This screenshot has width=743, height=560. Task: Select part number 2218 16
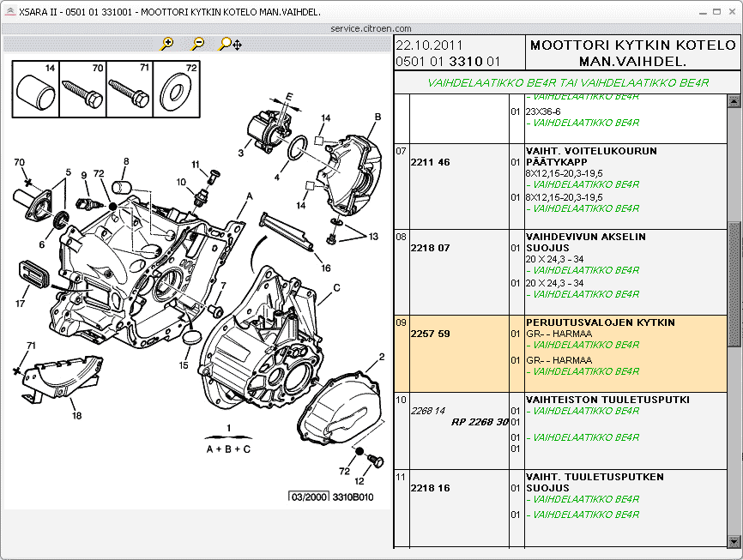(431, 488)
